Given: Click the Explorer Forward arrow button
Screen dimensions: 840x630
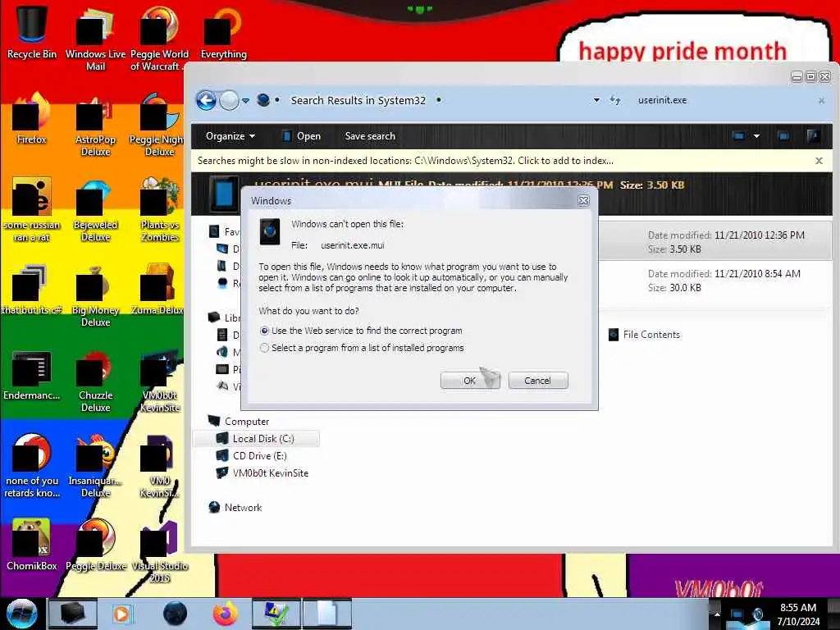Looking at the screenshot, I should [230, 100].
